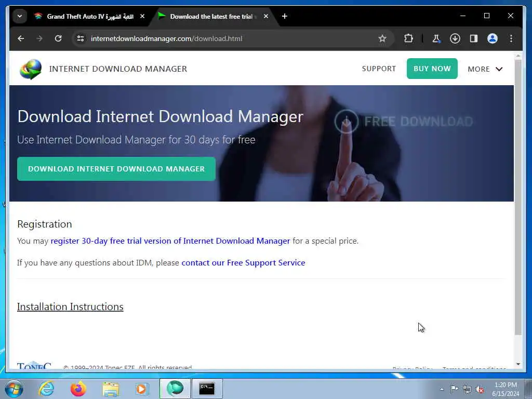Screen dimensions: 532x399
Task: Click the IDM globe logo
Action: pos(31,69)
